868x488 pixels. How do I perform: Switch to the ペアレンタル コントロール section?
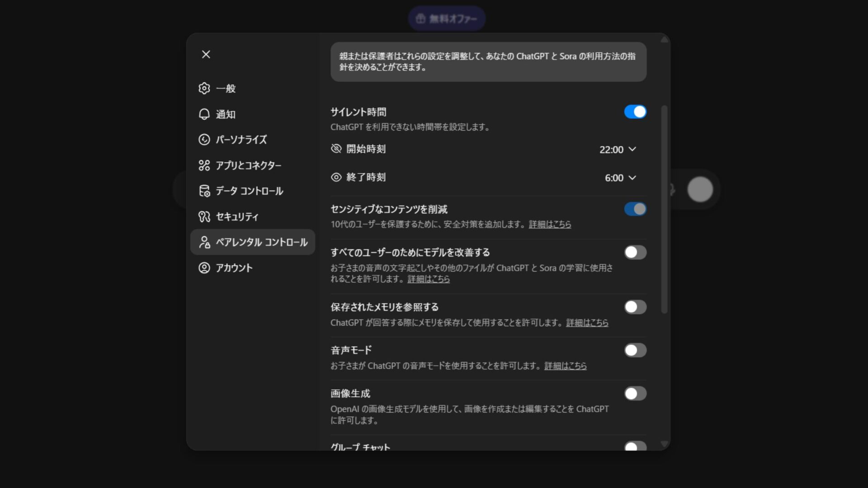tap(253, 242)
